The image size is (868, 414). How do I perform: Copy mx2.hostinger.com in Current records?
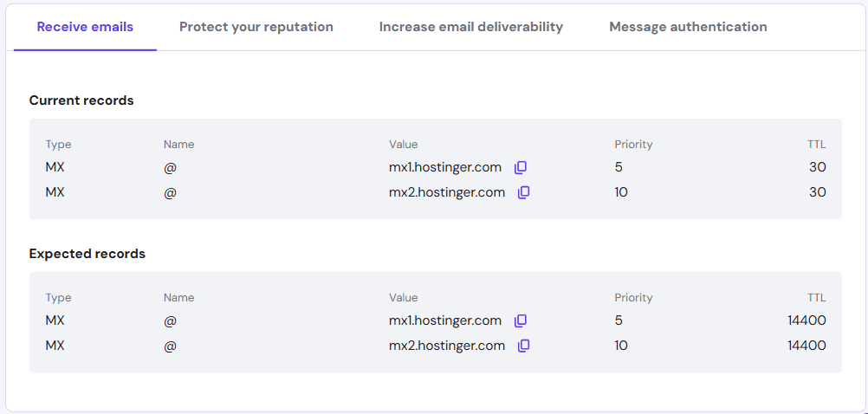tap(524, 192)
